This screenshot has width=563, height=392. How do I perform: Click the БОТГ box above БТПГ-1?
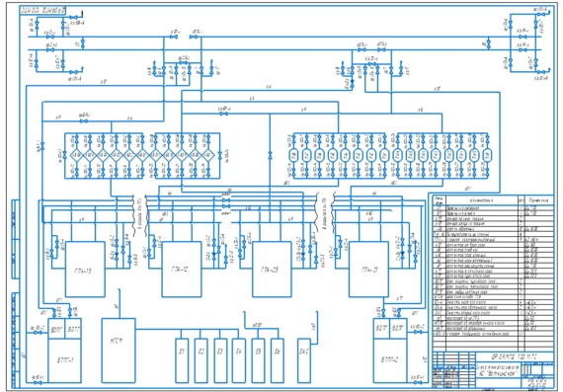[73, 329]
